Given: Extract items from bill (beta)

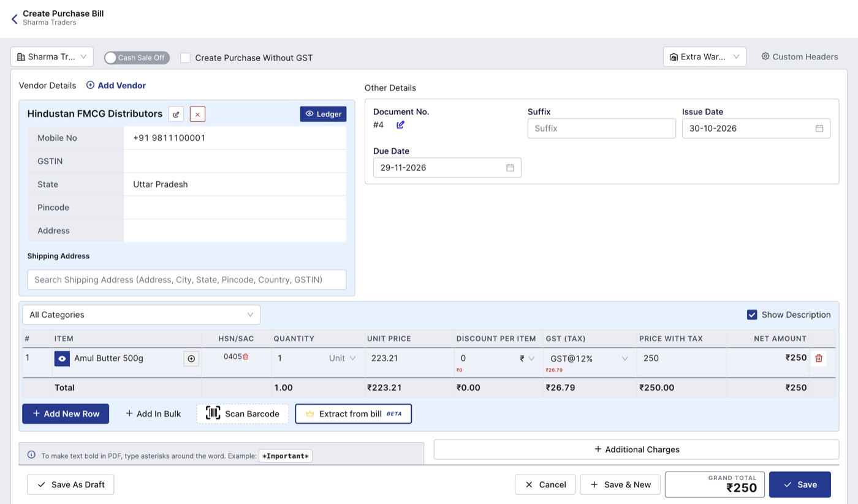Looking at the screenshot, I should [x=354, y=414].
